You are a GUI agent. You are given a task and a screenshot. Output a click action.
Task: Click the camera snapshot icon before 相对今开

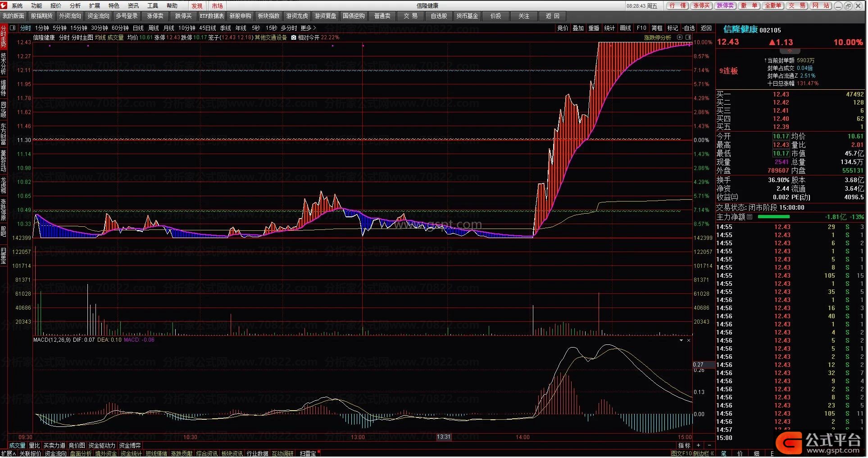(294, 38)
